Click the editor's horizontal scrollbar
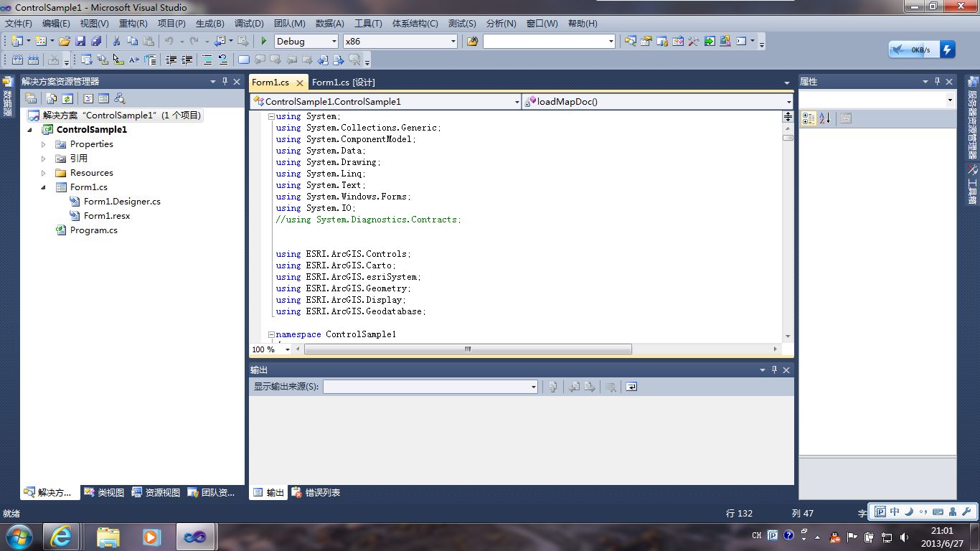Screen dimensions: 980x551 click(466, 349)
